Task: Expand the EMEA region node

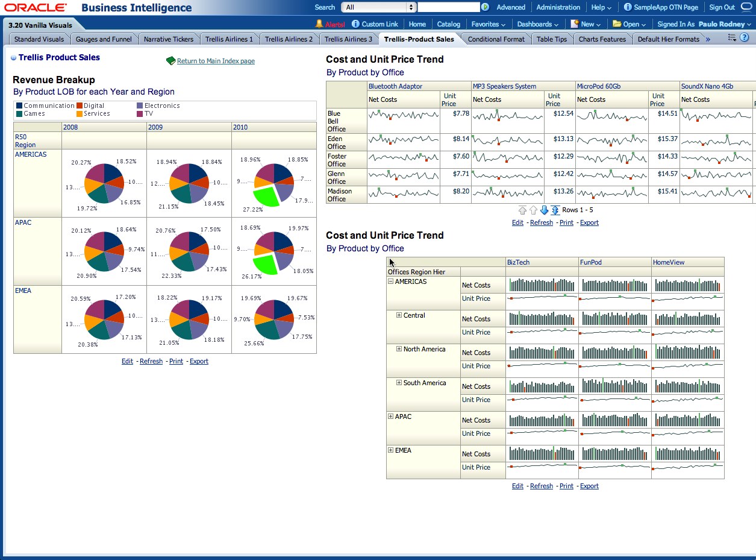Action: 391,450
